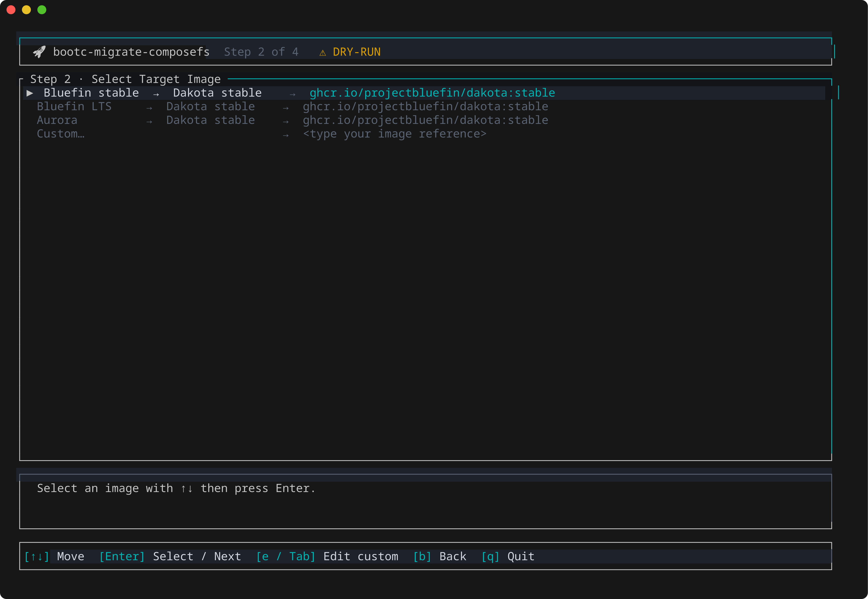
Task: Click the DRY-RUN warning triangle icon
Action: pos(323,53)
